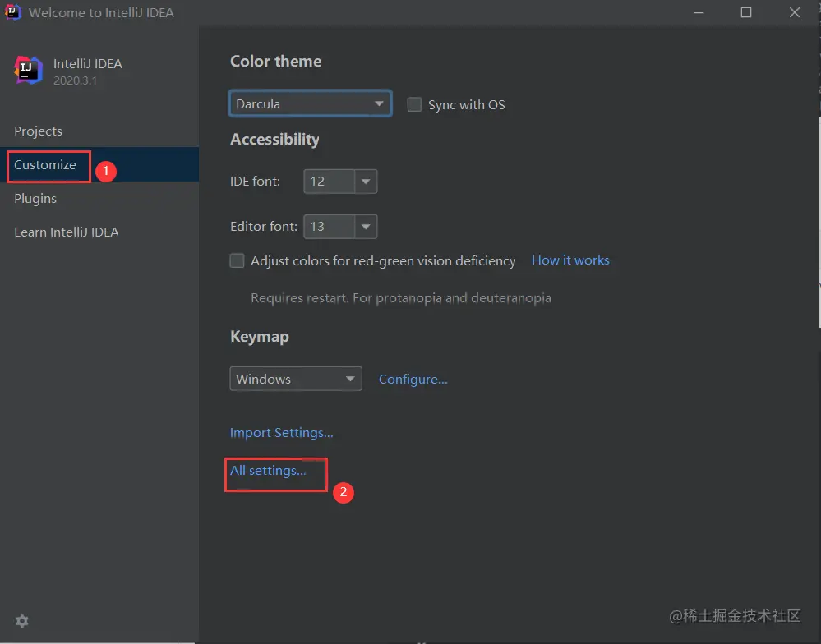Click the Keymap heading

[x=259, y=337]
